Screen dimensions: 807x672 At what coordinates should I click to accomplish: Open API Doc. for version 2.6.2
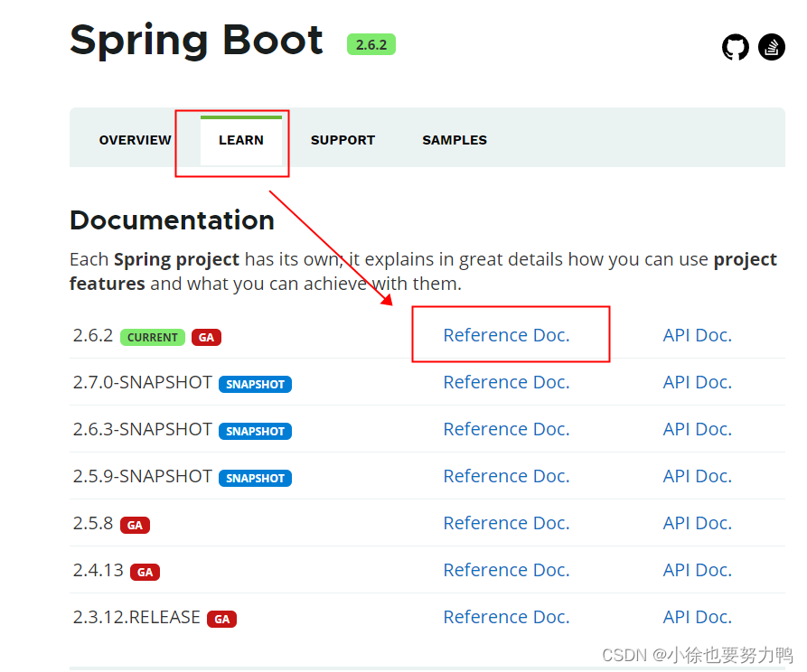[x=698, y=335]
